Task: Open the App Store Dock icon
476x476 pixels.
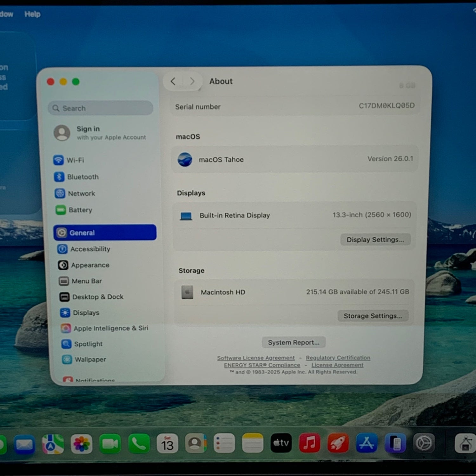Action: [367, 443]
